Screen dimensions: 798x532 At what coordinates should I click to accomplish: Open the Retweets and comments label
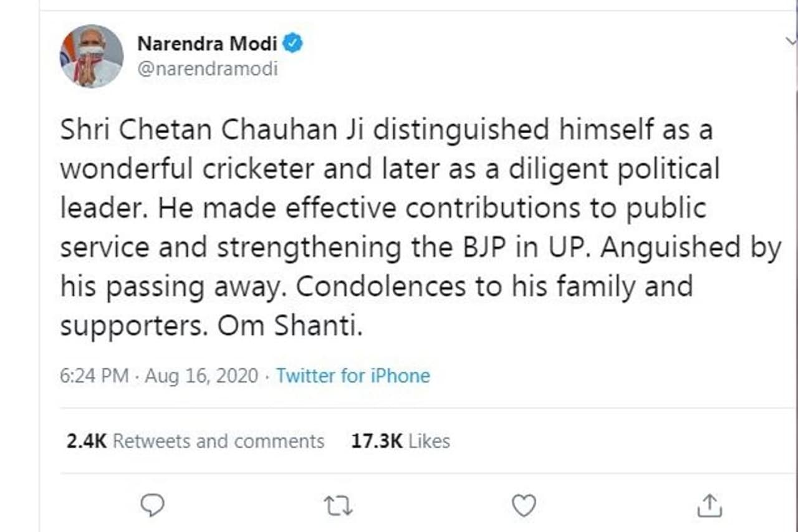[x=218, y=441]
